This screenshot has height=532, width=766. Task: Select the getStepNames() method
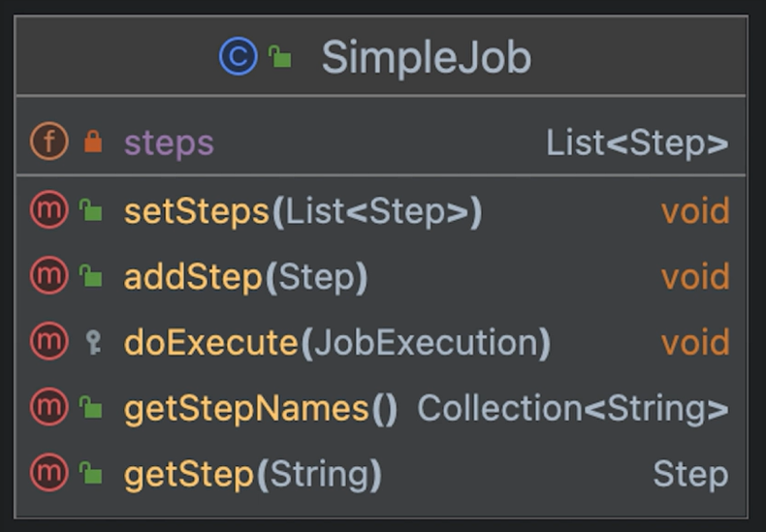[x=260, y=409]
